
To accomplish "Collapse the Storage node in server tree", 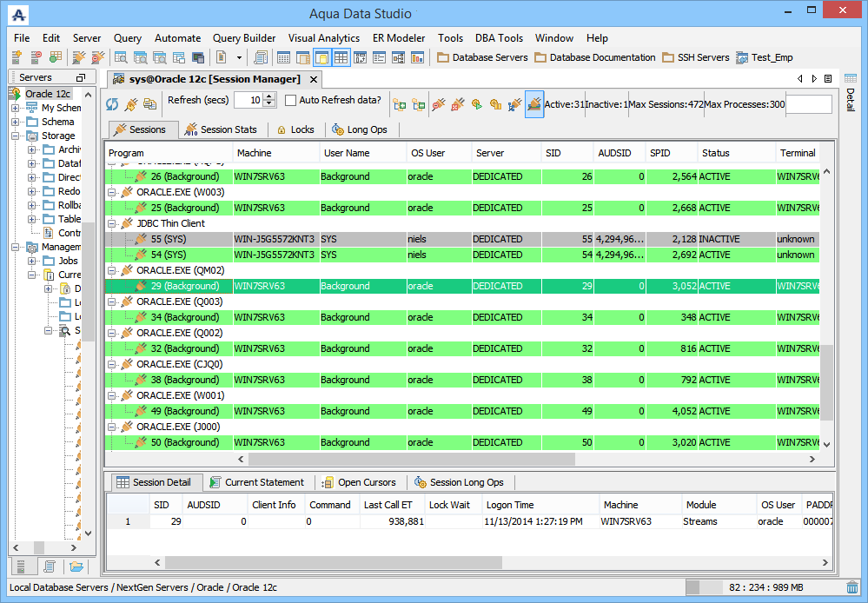I will (16, 136).
